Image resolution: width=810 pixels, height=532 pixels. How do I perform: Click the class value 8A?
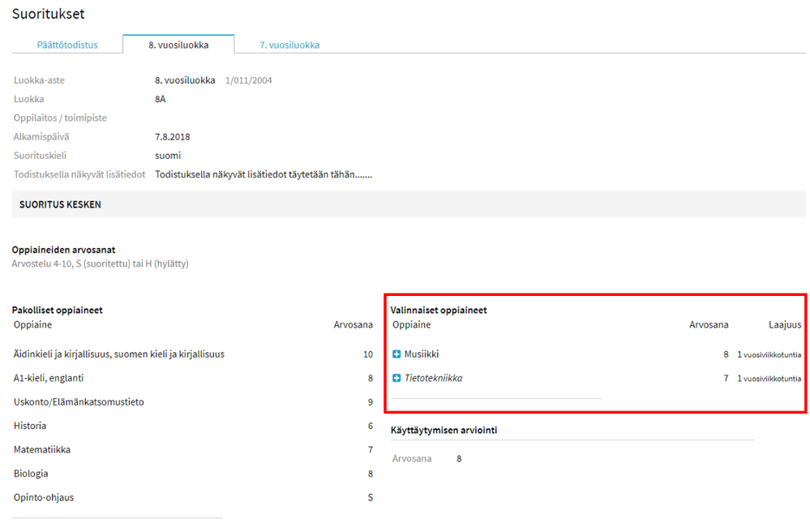tap(161, 99)
